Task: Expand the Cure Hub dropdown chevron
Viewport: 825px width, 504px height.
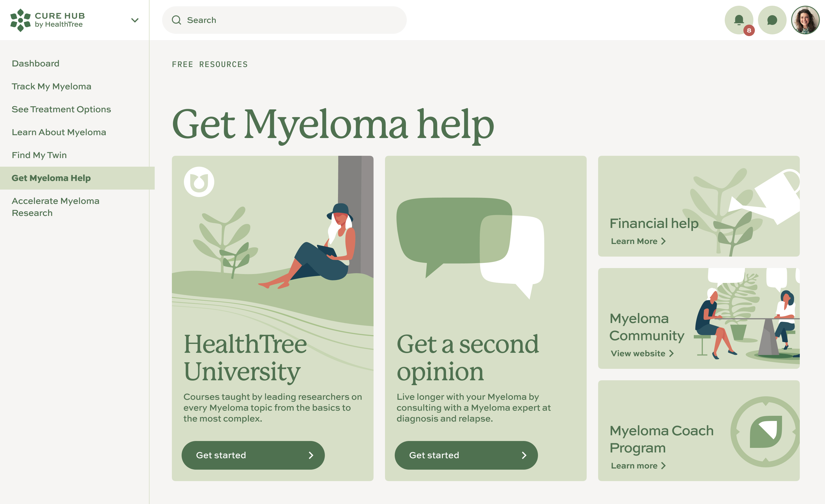Action: [x=135, y=20]
